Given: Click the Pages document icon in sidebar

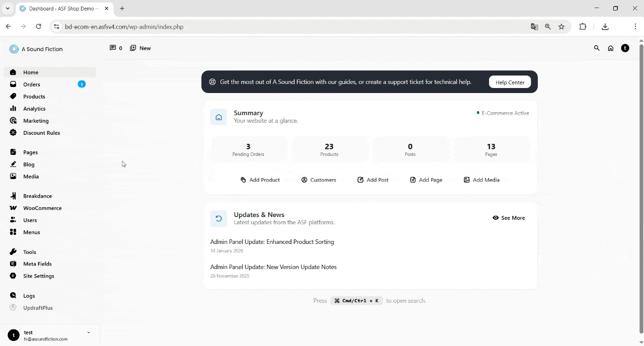Looking at the screenshot, I should tap(13, 152).
